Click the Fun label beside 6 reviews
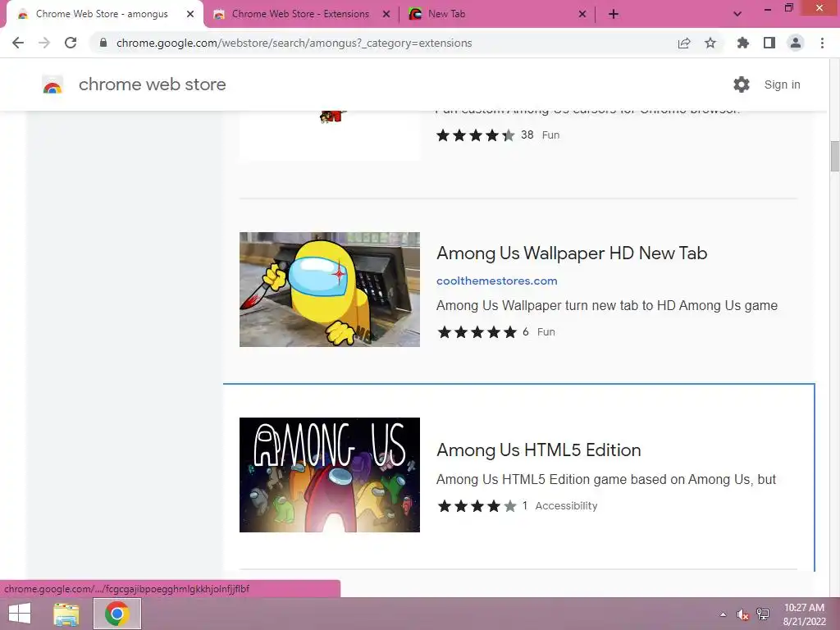The height and width of the screenshot is (630, 840). click(546, 332)
